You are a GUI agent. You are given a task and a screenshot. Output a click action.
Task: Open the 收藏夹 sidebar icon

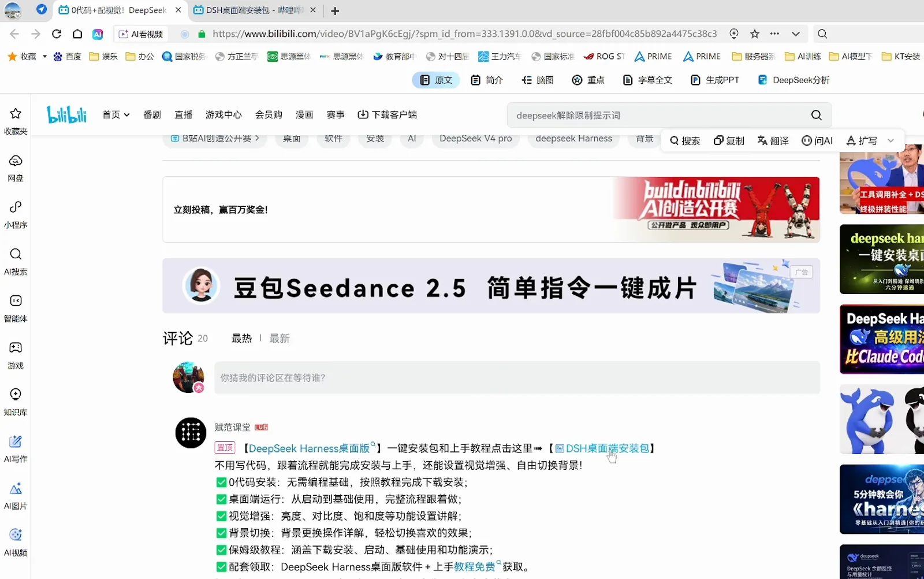coord(16,121)
